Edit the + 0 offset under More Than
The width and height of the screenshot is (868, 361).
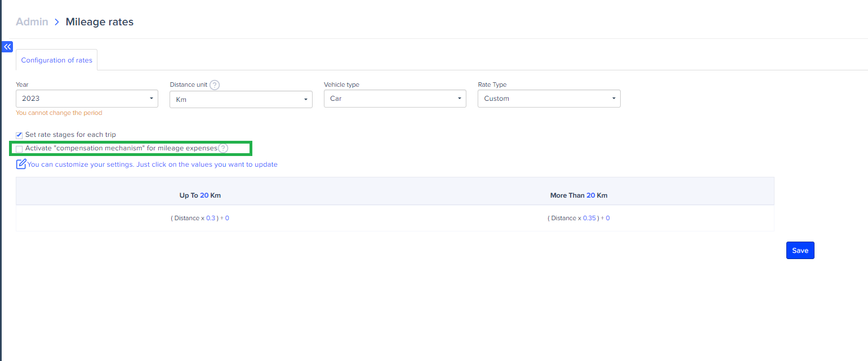(607, 218)
